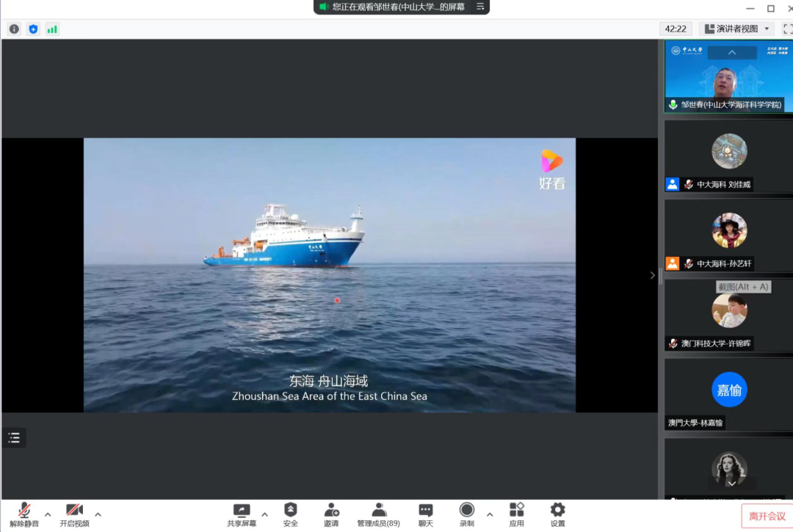Open menu on the screen-viewing banner
Image resolution: width=793 pixels, height=532 pixels.
(481, 7)
